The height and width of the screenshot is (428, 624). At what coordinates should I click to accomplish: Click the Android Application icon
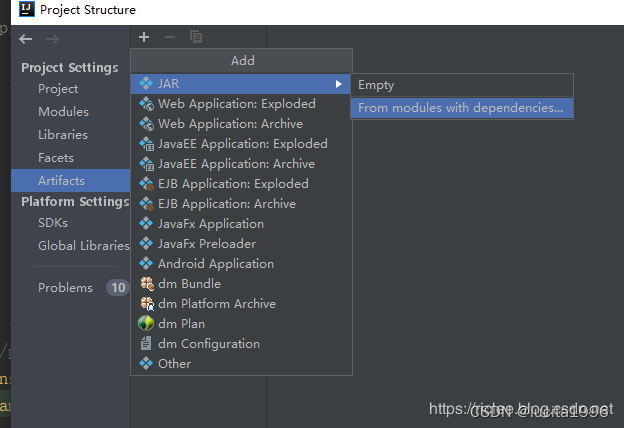pos(146,263)
